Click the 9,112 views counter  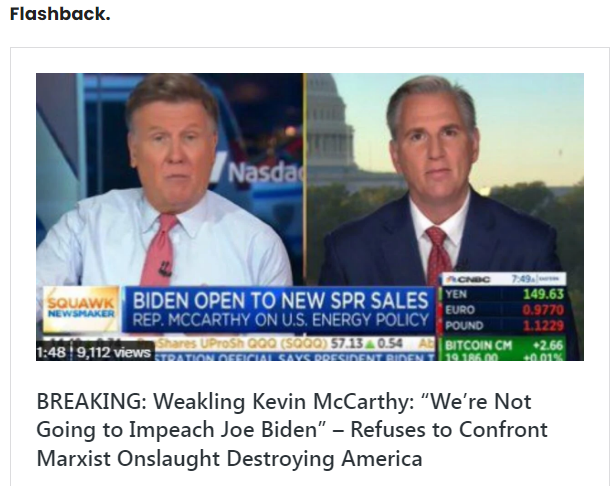pos(113,352)
